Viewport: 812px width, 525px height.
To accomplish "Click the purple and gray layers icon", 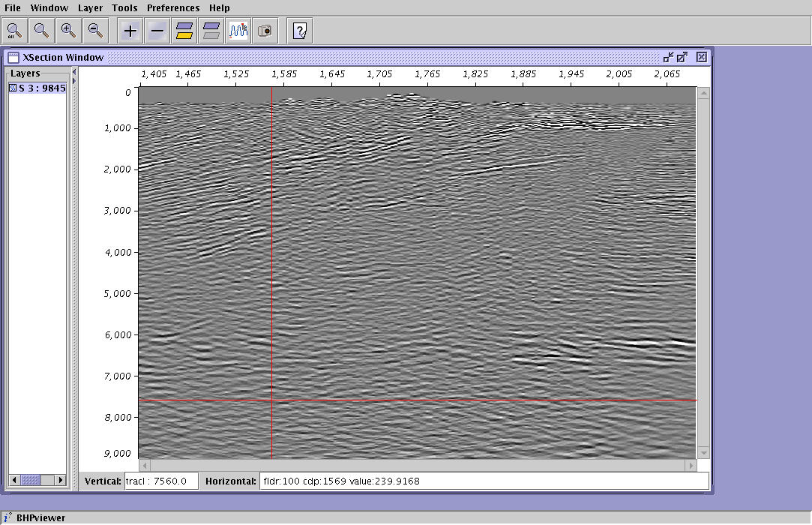I will (211, 31).
